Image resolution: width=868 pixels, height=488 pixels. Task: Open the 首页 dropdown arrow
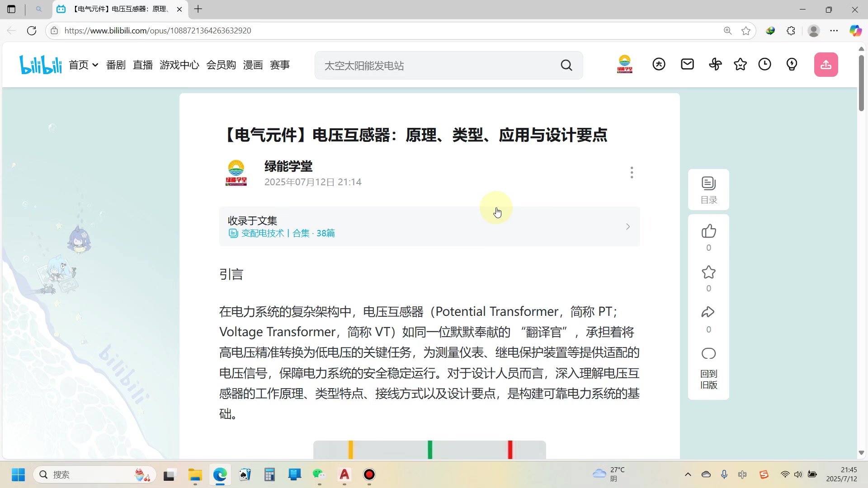[x=95, y=65]
